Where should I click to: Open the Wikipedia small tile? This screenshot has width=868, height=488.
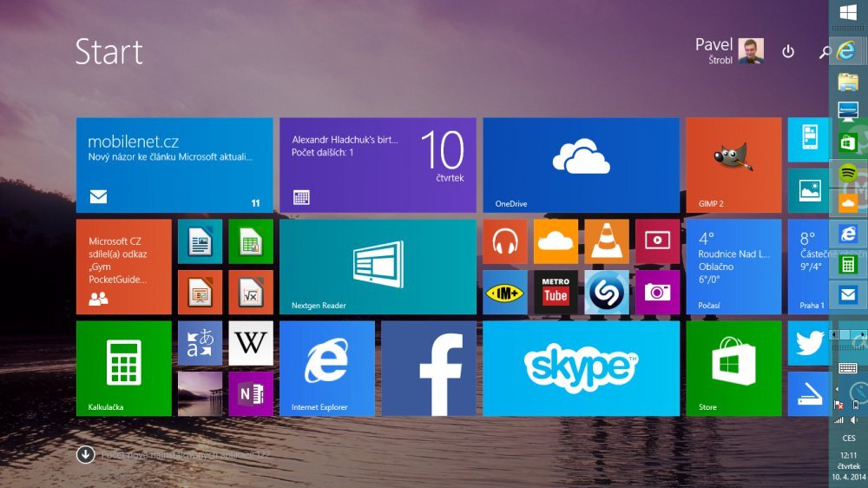click(251, 343)
